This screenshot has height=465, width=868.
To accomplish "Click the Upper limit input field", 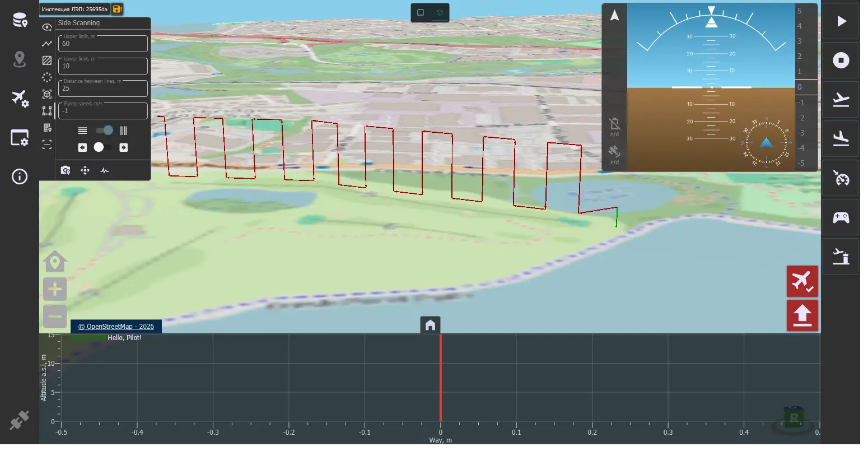I will pyautogui.click(x=103, y=43).
